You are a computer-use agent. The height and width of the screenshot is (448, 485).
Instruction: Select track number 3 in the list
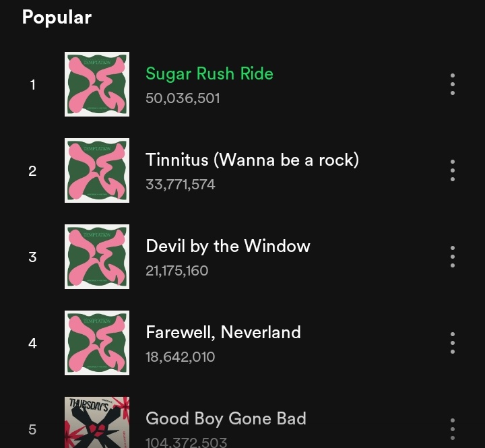pos(32,257)
